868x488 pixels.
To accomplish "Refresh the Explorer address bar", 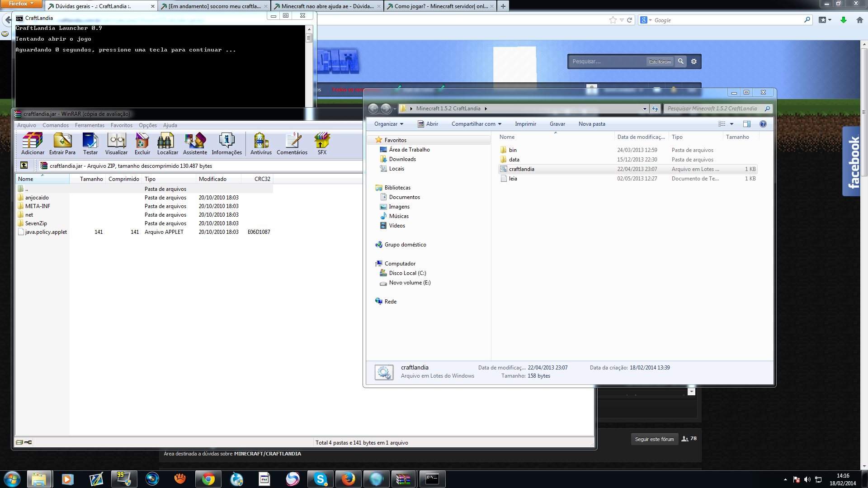I will coord(655,109).
